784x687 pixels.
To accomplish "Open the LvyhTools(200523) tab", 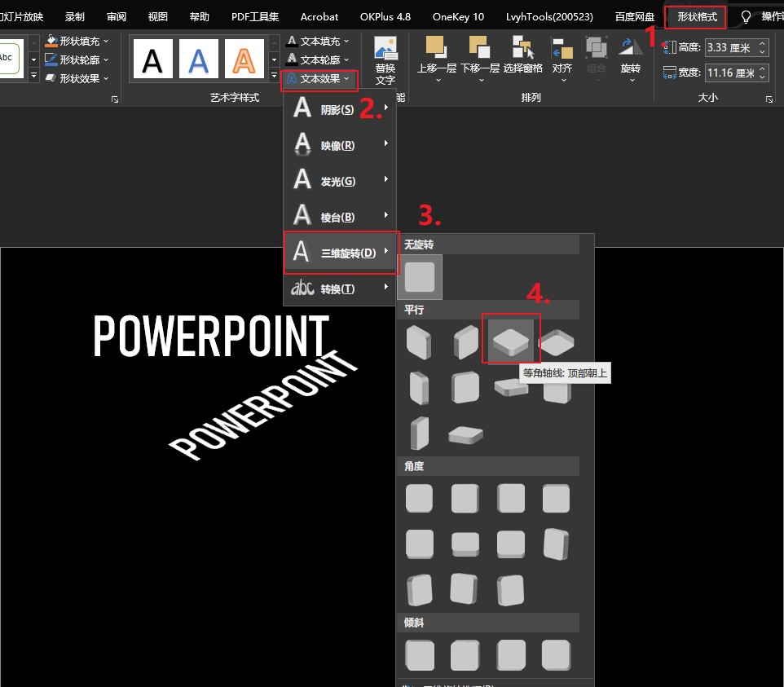I will click(x=549, y=17).
